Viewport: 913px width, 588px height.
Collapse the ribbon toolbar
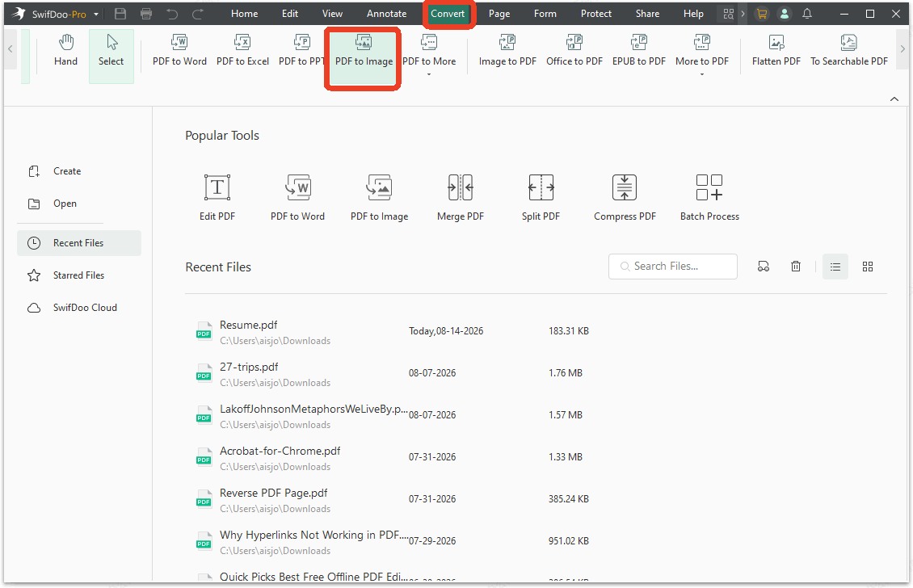point(894,99)
